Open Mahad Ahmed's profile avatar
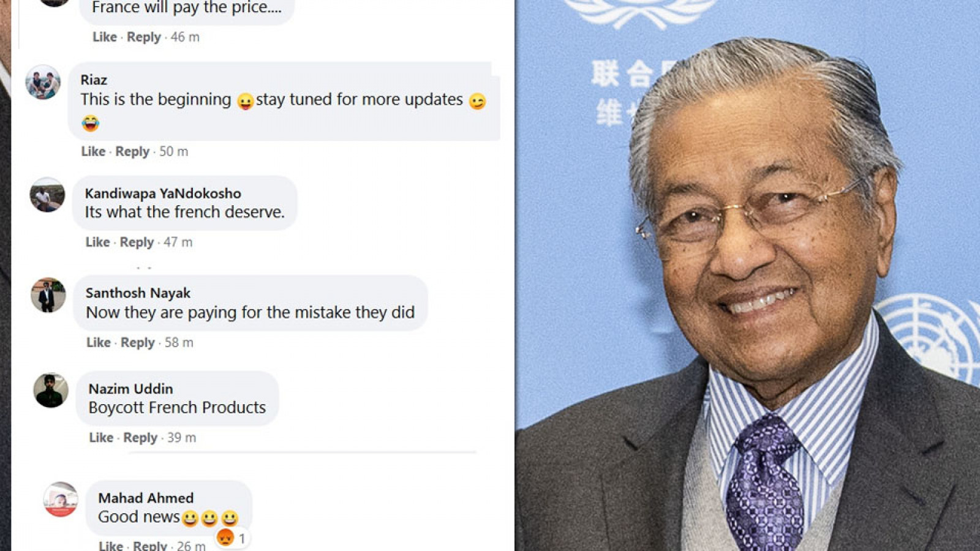980x551 pixels. pos(61,499)
